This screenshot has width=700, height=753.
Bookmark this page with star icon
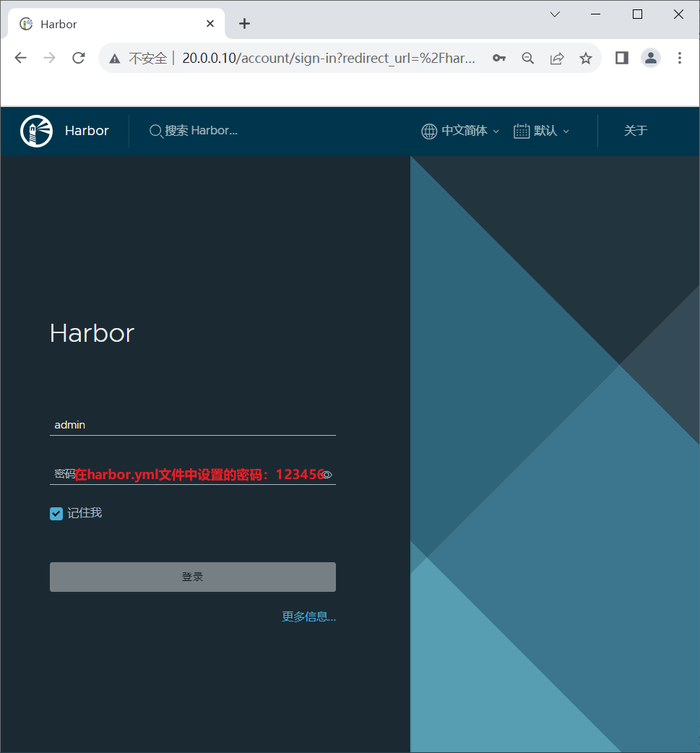pos(586,58)
